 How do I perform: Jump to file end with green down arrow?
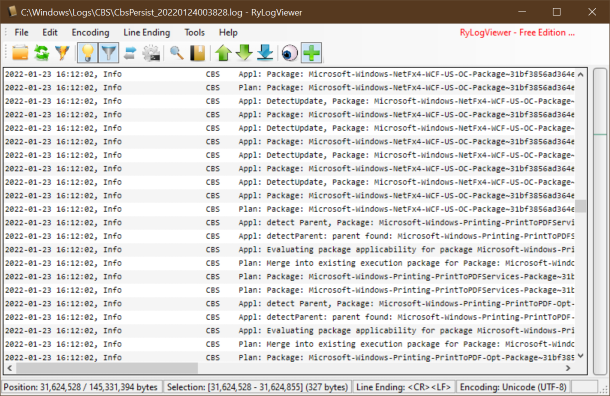pos(244,53)
